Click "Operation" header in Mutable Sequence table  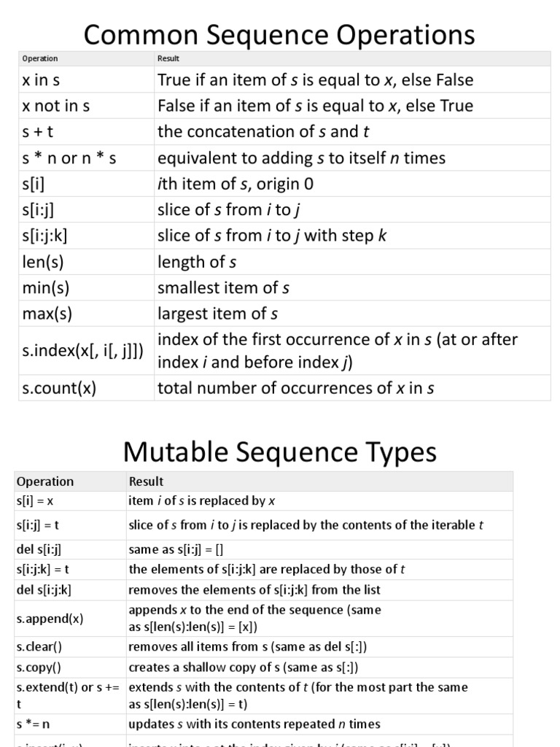[45, 481]
